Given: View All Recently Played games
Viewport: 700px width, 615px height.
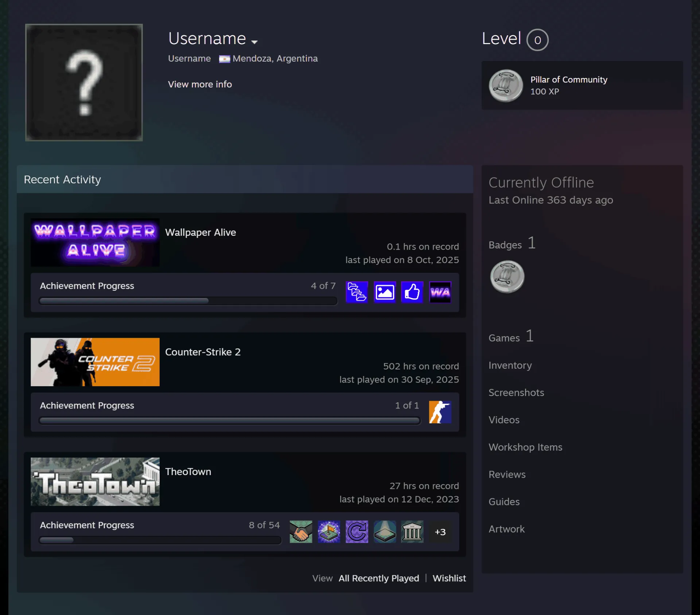Looking at the screenshot, I should coord(379,578).
